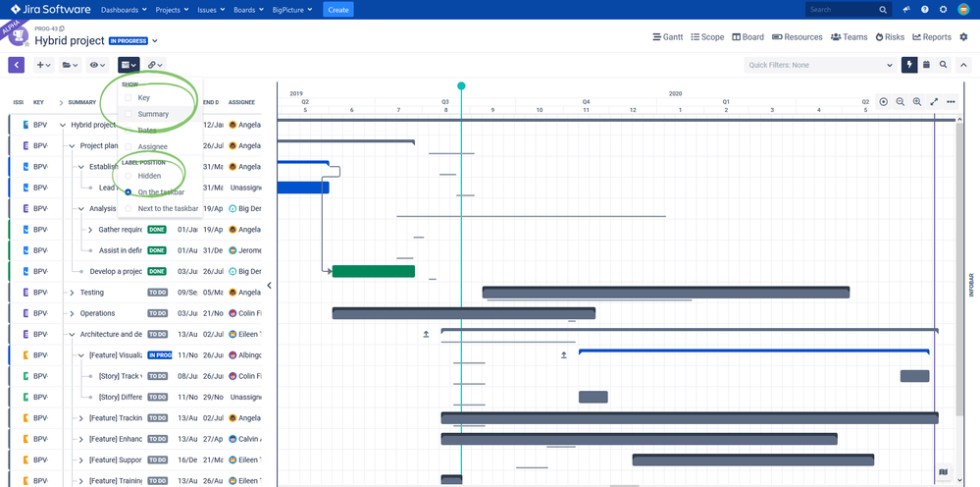Click the center-on-today target icon

click(x=883, y=102)
